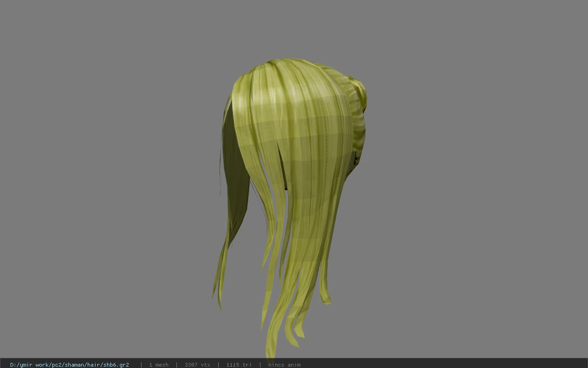Click the "1 mesh" status entry
Screen dimensions: 588x368
(158, 365)
